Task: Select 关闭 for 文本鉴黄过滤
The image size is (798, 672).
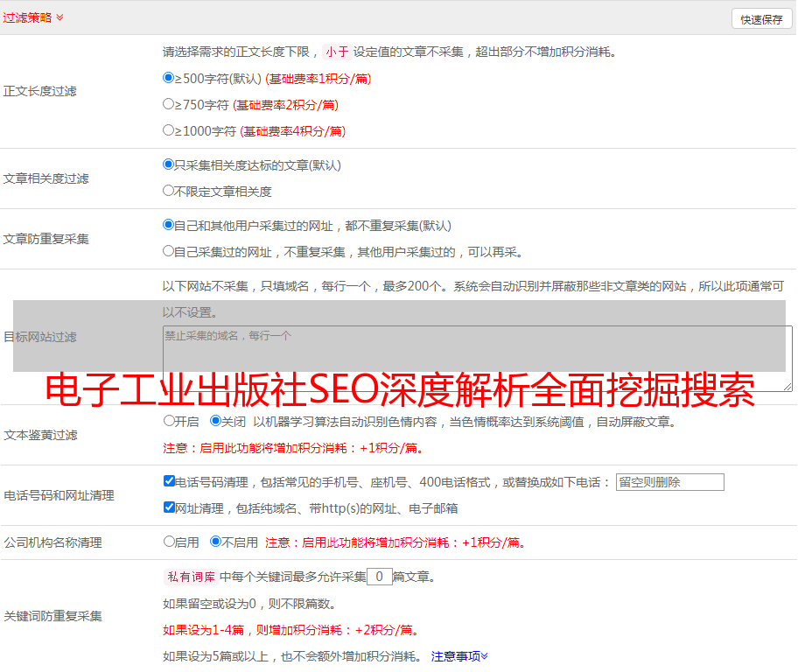Action: [x=216, y=421]
